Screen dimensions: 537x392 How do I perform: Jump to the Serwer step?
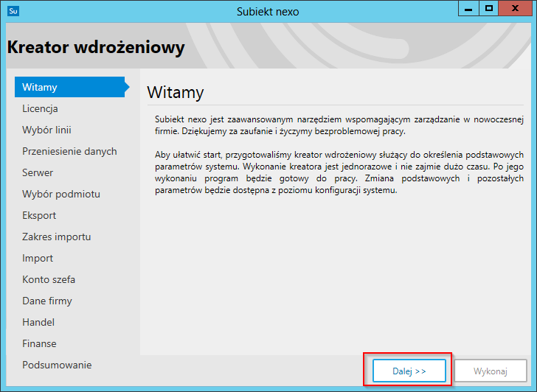pyautogui.click(x=38, y=172)
